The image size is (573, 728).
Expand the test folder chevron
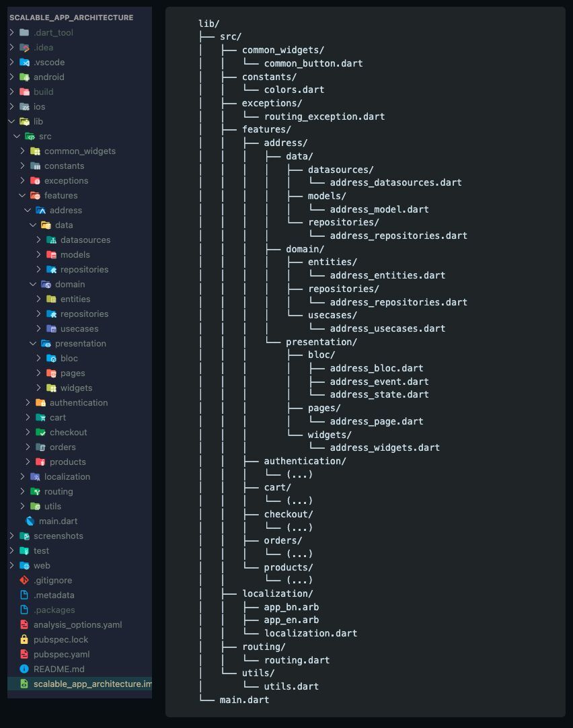(11, 550)
